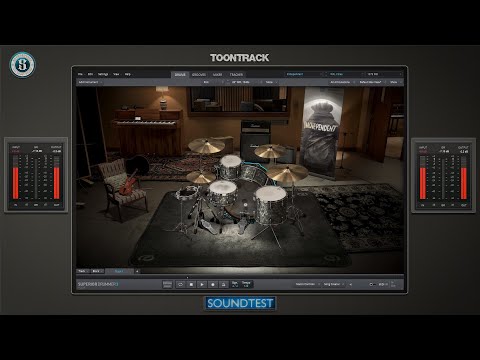Open the View menu
480x360 pixels.
coord(116,74)
